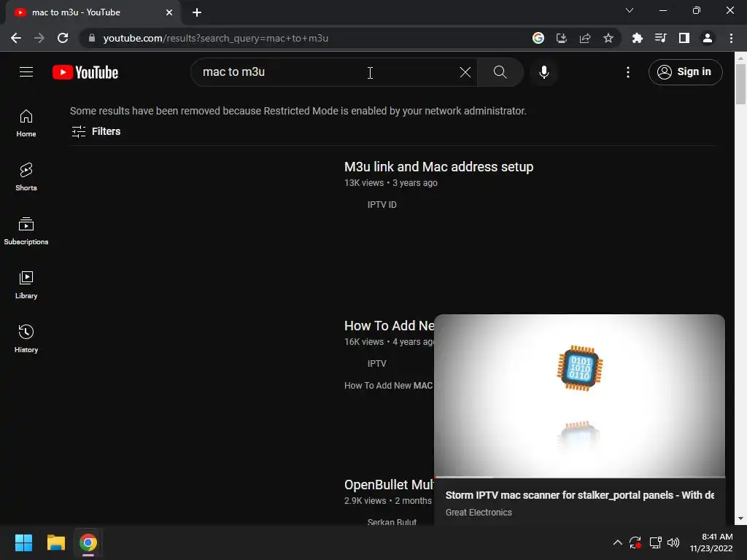The height and width of the screenshot is (560, 747).
Task: Click 'Storm IPTV mac scanner' preview title
Action: [x=579, y=495]
